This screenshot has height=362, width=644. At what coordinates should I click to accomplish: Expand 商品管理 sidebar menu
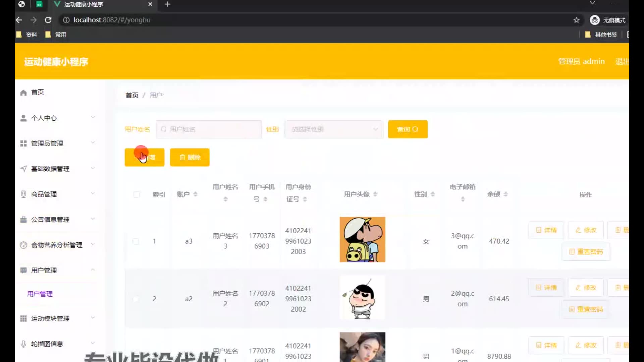point(93,193)
